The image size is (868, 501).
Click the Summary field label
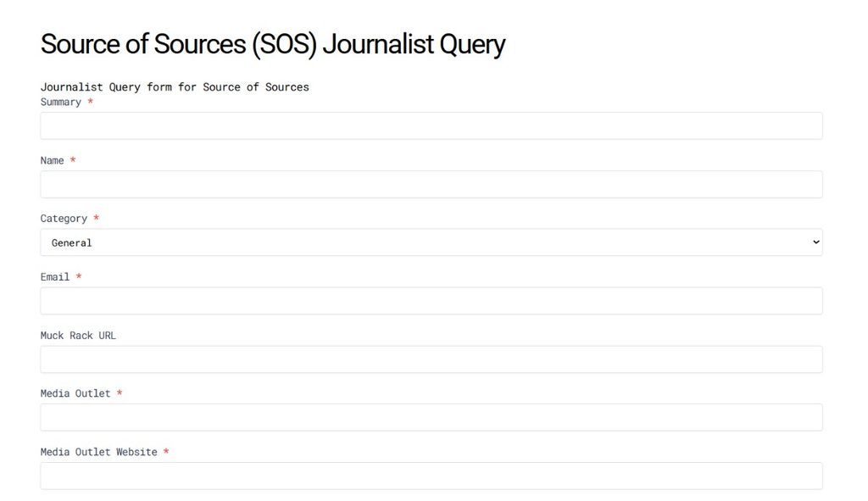[x=61, y=102]
